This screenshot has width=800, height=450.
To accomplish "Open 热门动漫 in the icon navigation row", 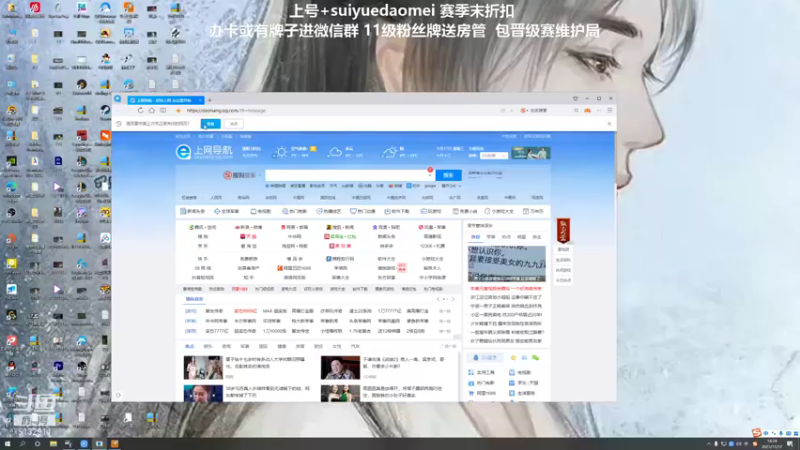I will click(x=362, y=211).
